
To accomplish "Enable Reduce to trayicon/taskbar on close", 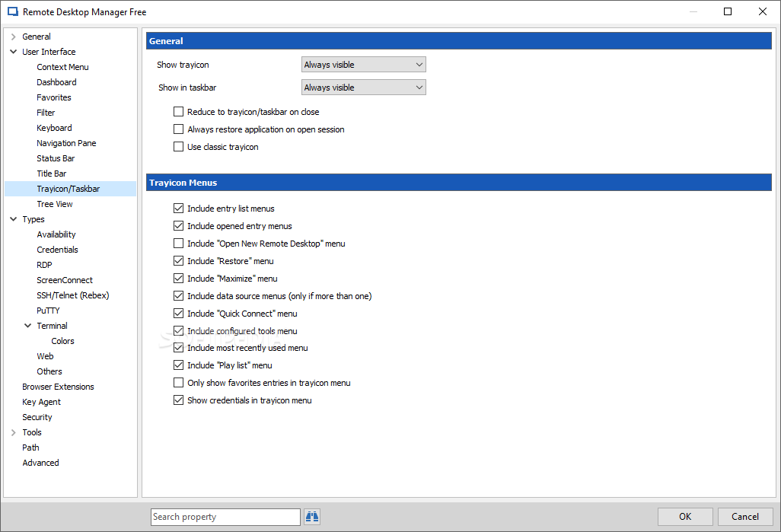I will 178,112.
